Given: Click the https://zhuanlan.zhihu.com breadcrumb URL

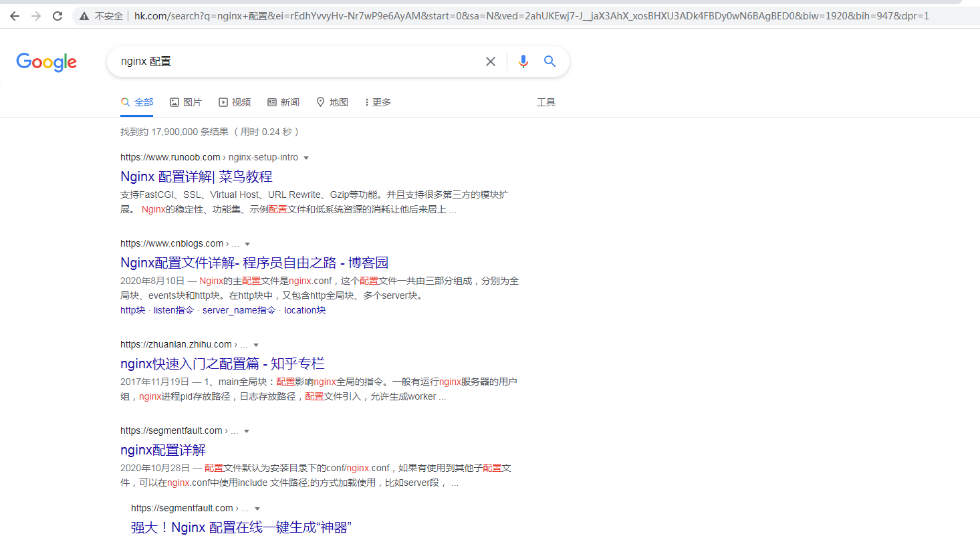Looking at the screenshot, I should pyautogui.click(x=176, y=344).
